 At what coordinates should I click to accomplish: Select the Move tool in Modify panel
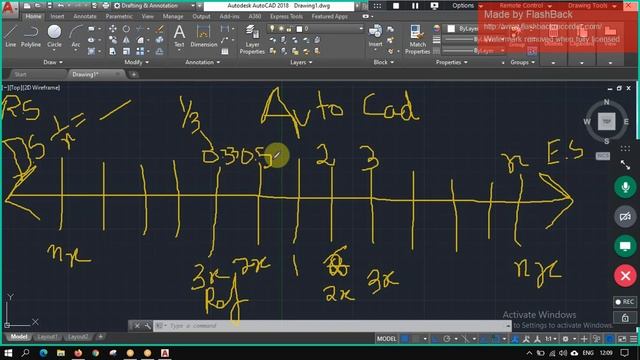(x=113, y=29)
